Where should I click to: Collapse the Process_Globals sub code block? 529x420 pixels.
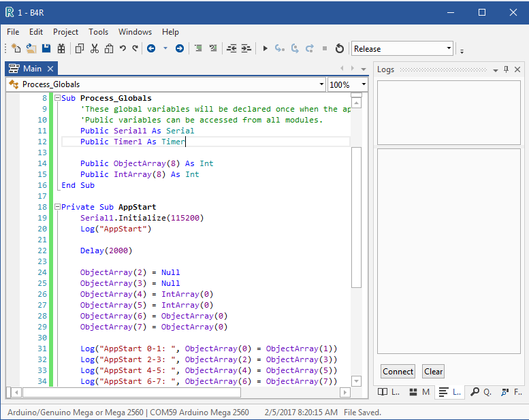pos(57,98)
